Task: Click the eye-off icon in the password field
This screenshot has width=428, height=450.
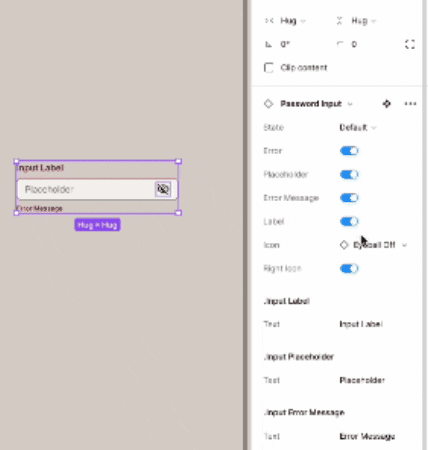Action: pyautogui.click(x=163, y=189)
